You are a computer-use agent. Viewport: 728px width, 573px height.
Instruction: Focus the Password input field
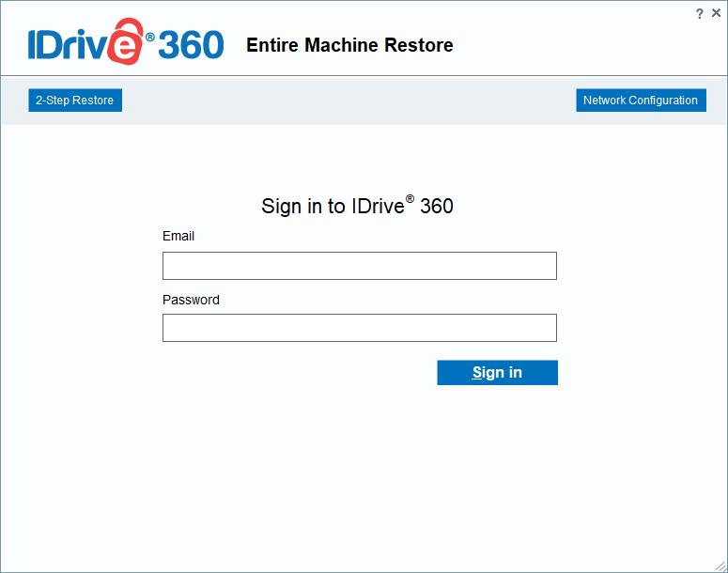[x=359, y=328]
